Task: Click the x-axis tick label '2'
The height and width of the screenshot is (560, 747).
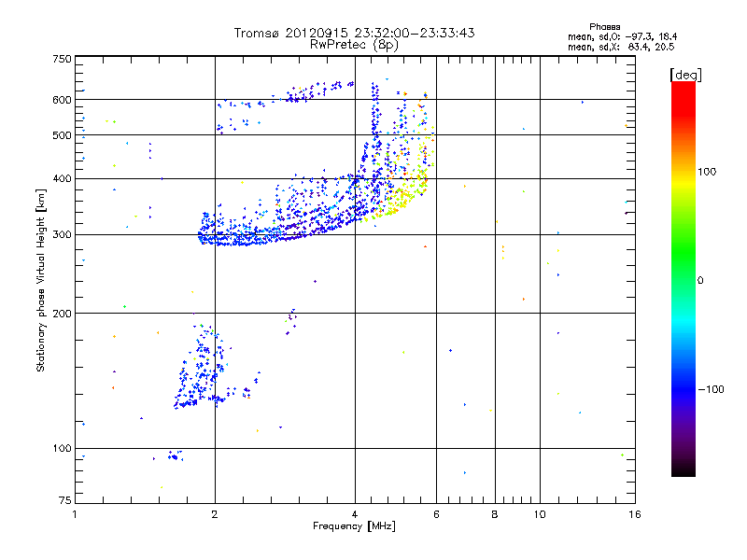Action: (215, 514)
